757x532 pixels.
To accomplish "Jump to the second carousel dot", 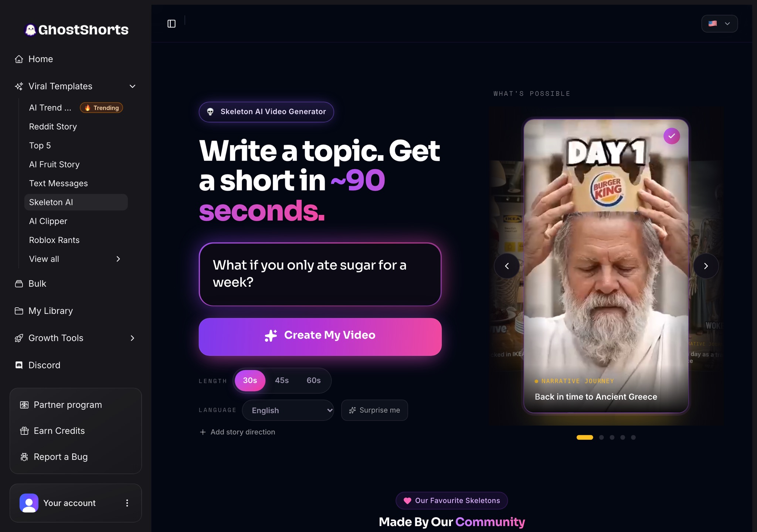I will pos(601,437).
